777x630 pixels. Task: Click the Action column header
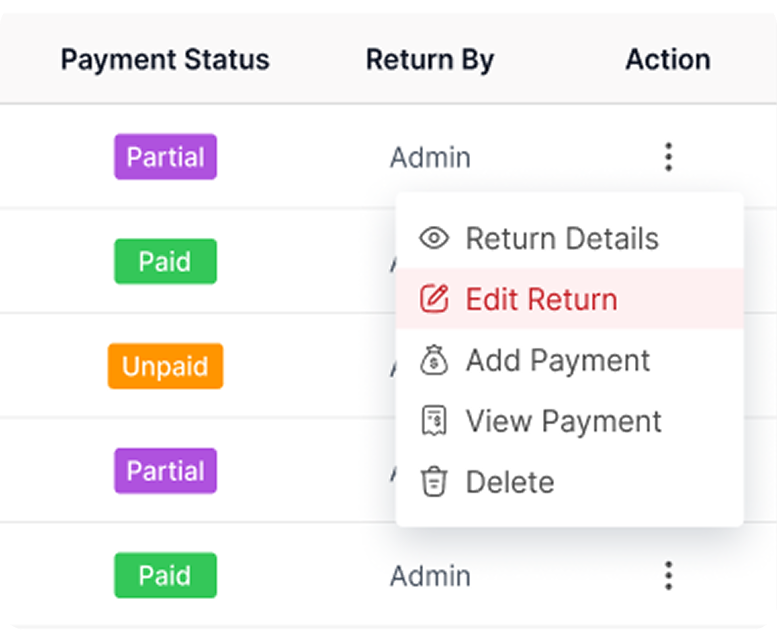coord(668,59)
